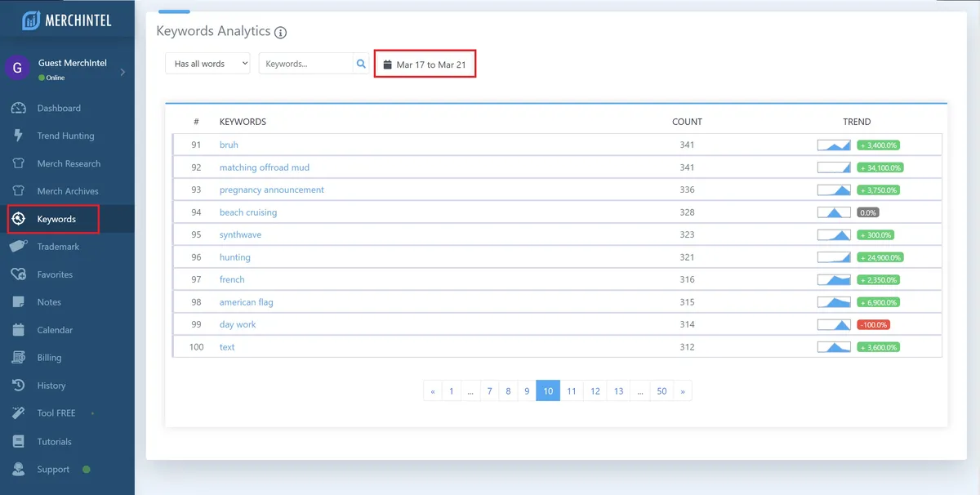Select the Favorites heart icon
Screen dimensions: 980x495
(20, 274)
